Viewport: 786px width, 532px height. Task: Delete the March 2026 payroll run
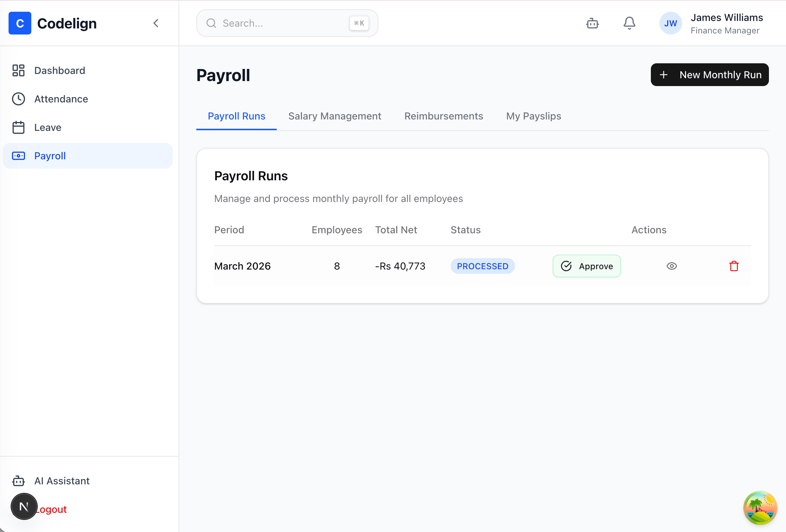coord(734,266)
